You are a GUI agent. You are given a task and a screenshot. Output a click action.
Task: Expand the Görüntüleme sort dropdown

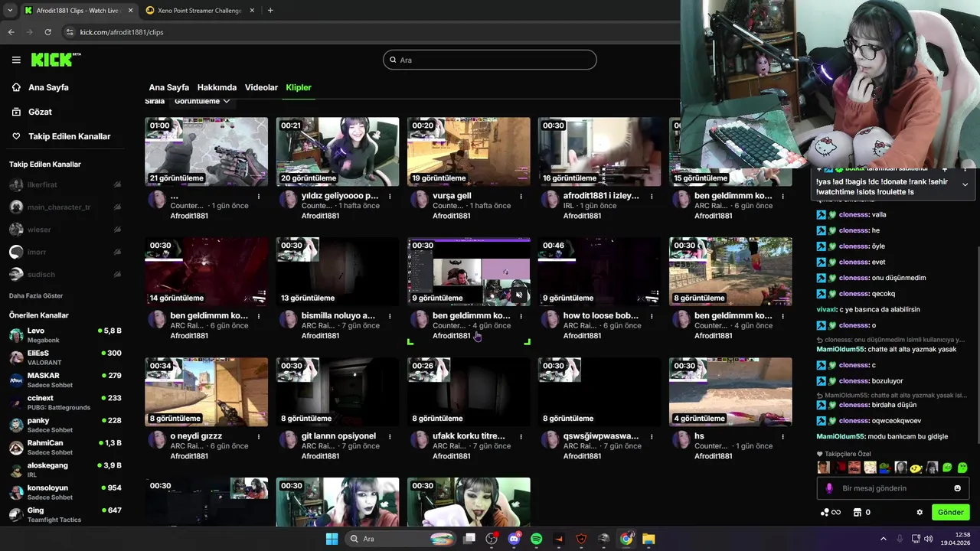[x=202, y=101]
